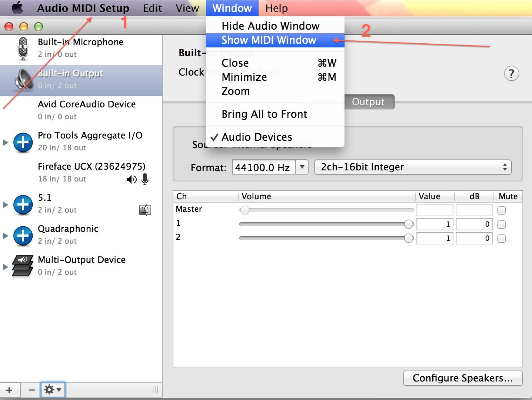Open the Audio MIDI Setup menu
The width and height of the screenshot is (532, 400).
click(83, 8)
